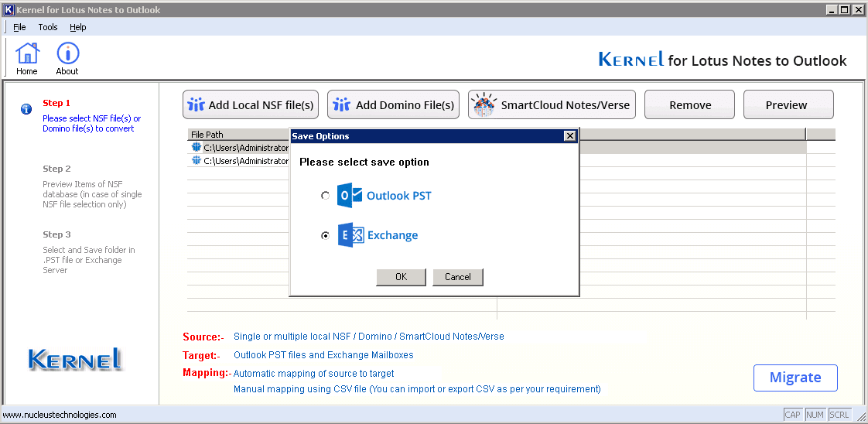
Task: Click the Migrate button
Action: pyautogui.click(x=795, y=378)
